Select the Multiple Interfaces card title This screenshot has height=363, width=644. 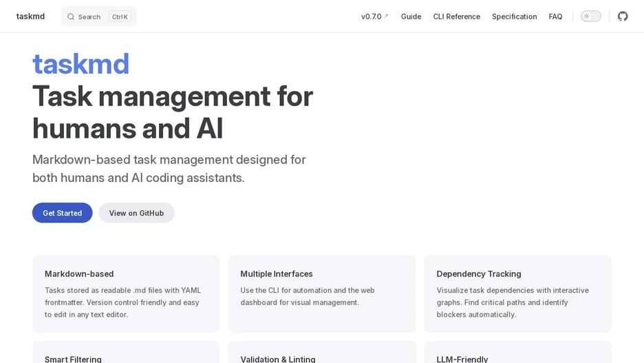coord(277,273)
